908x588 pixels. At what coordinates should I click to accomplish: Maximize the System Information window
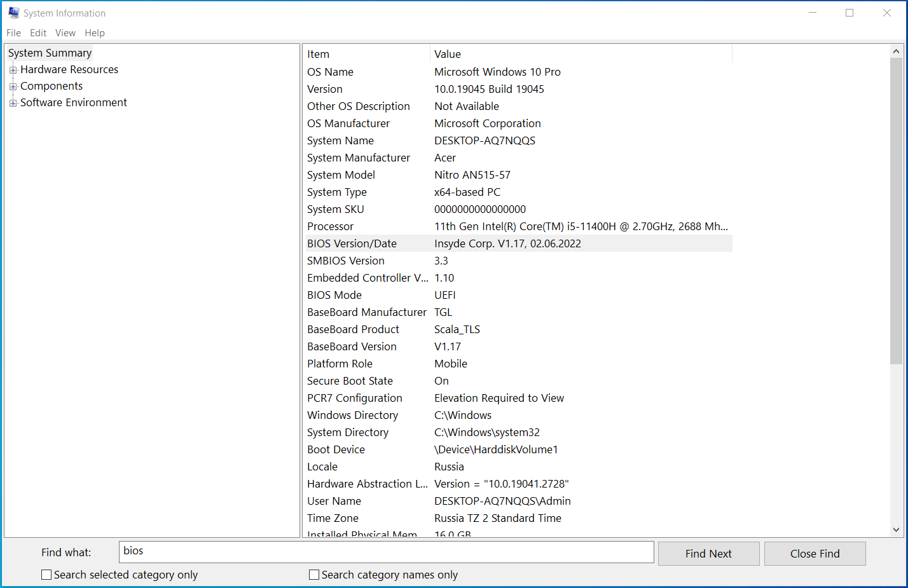click(850, 13)
